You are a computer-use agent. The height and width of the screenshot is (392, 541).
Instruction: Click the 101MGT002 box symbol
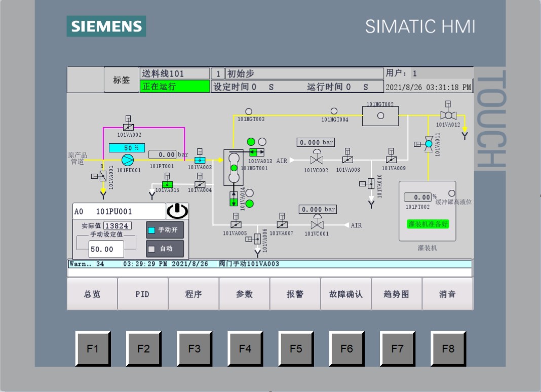coord(380,116)
